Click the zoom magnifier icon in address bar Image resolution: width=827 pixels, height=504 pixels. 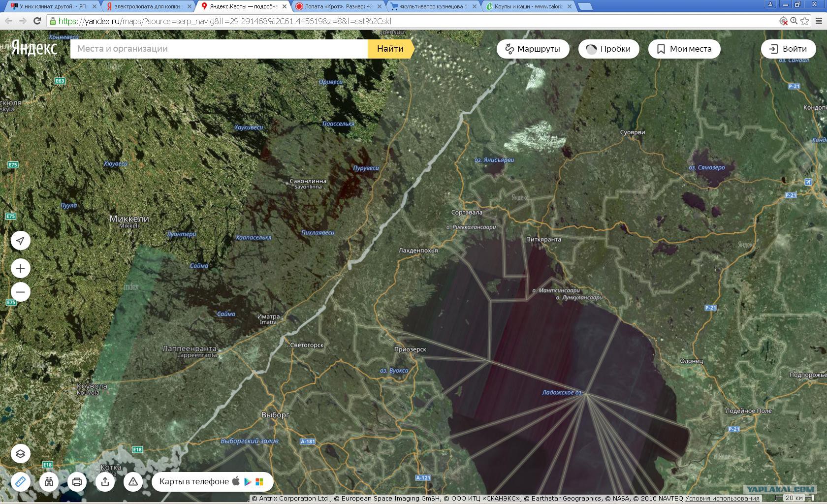794,21
